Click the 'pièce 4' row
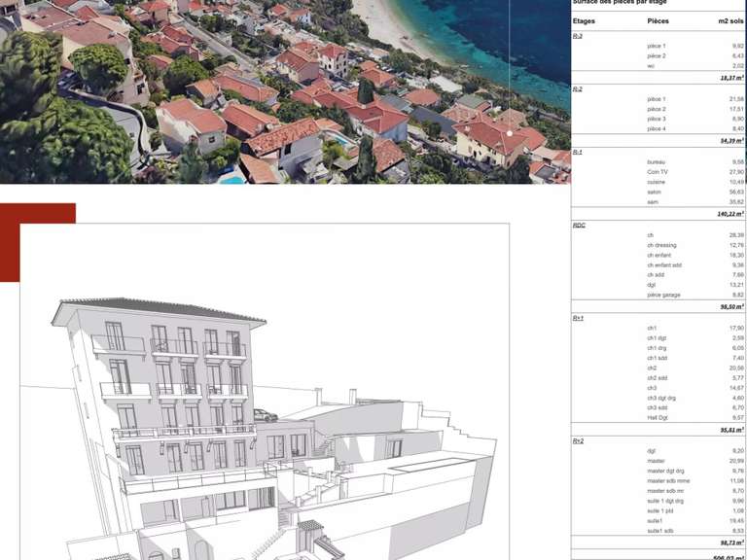 click(658, 128)
